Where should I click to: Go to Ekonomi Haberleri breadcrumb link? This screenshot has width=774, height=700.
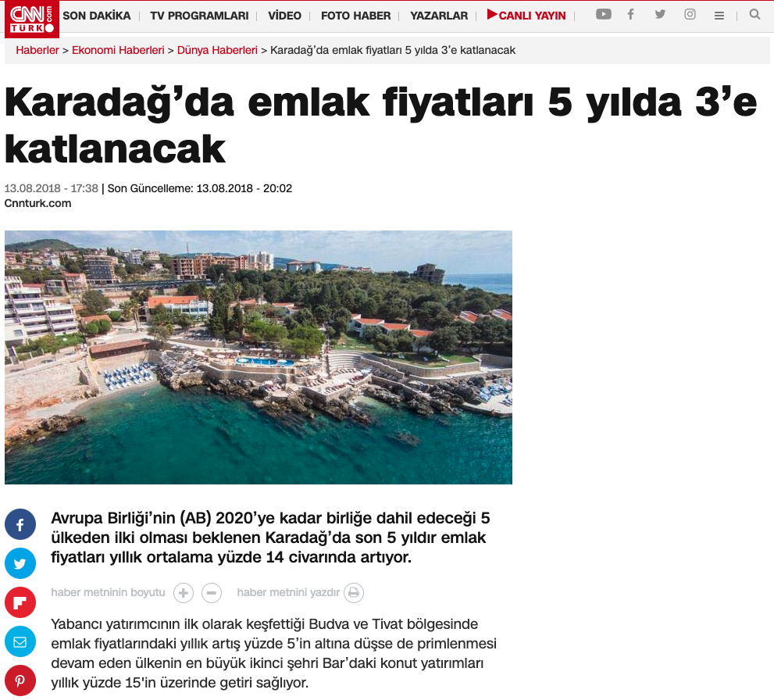point(118,50)
